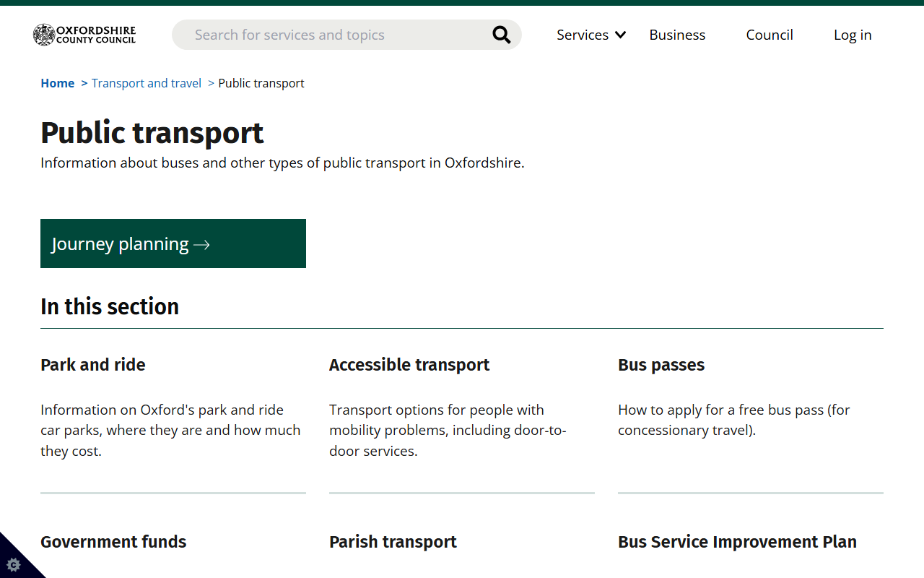Click the Journey planning button
This screenshot has width=924, height=578.
pos(173,243)
